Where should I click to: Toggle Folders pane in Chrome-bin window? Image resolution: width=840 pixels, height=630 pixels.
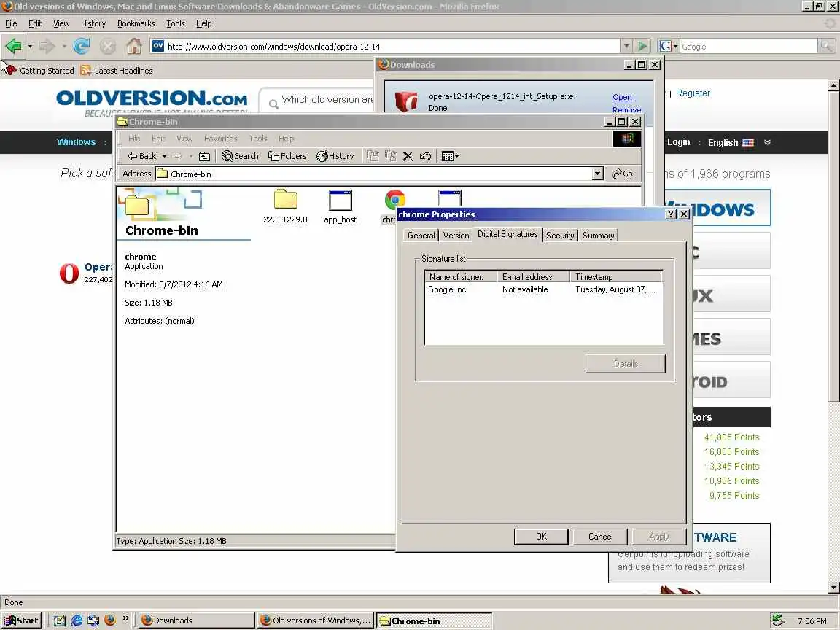tap(288, 156)
